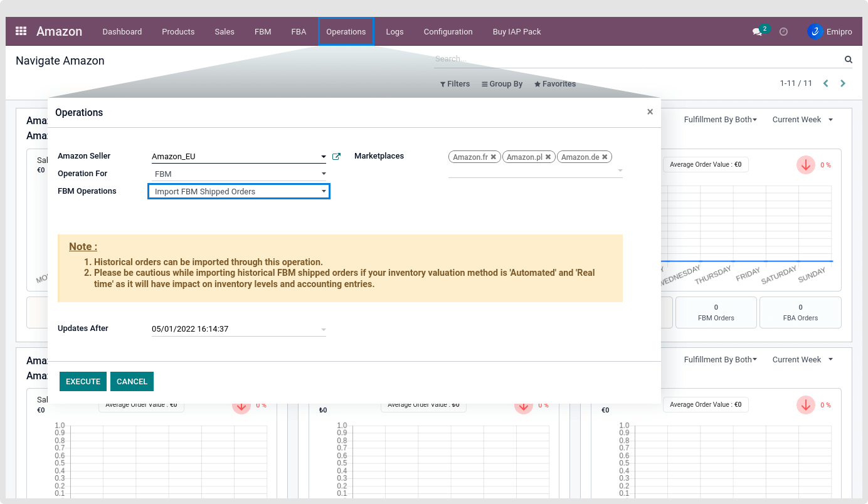868x504 pixels.
Task: Click the CANCEL button
Action: pos(132,381)
